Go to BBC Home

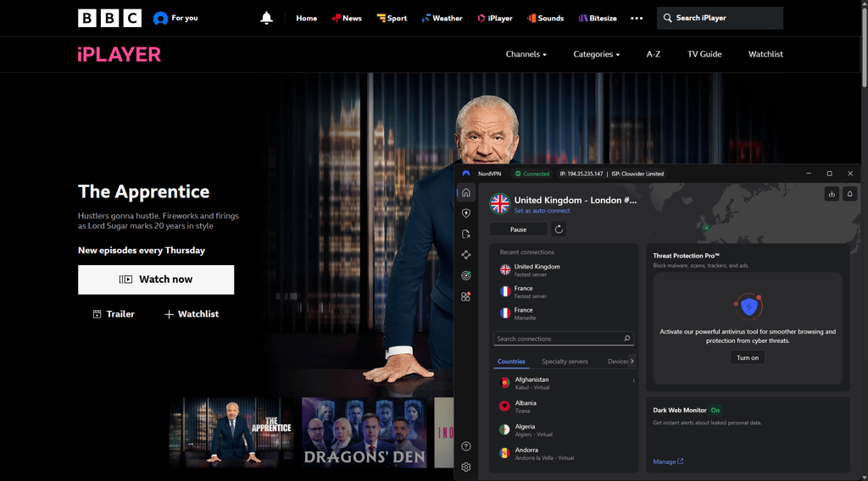coord(306,19)
